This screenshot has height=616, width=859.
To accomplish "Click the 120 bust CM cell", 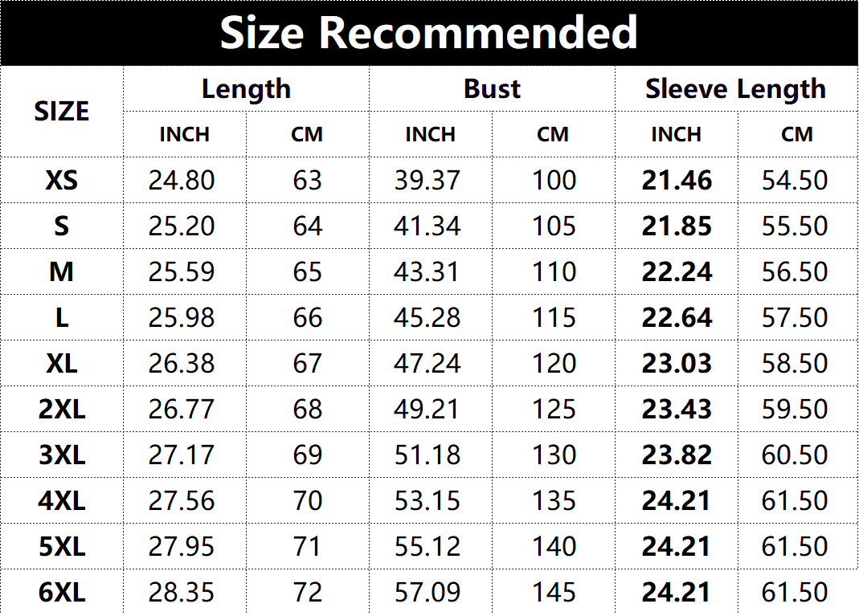I will point(554,363).
